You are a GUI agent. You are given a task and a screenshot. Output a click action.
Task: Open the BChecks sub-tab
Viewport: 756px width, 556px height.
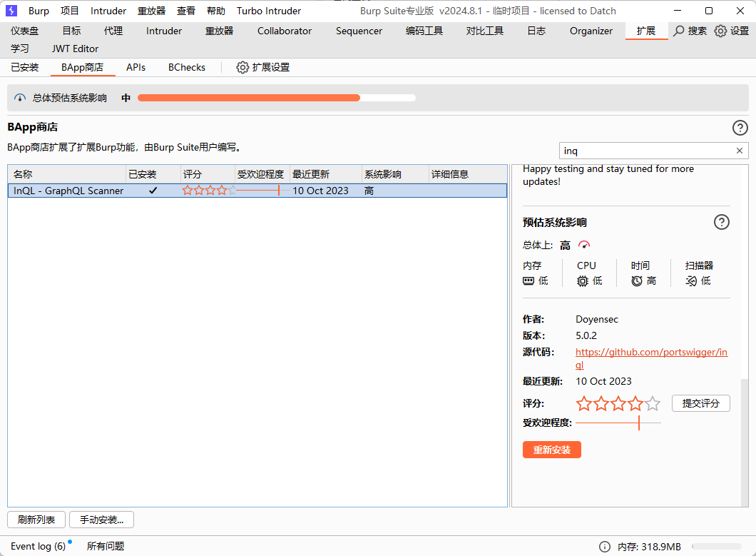(x=187, y=68)
